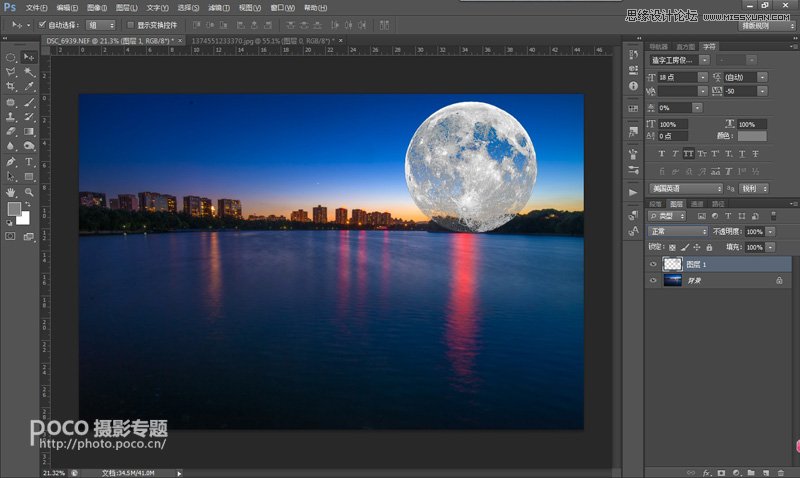Toggle lock all padlock icon
The height and width of the screenshot is (478, 800).
tap(709, 247)
